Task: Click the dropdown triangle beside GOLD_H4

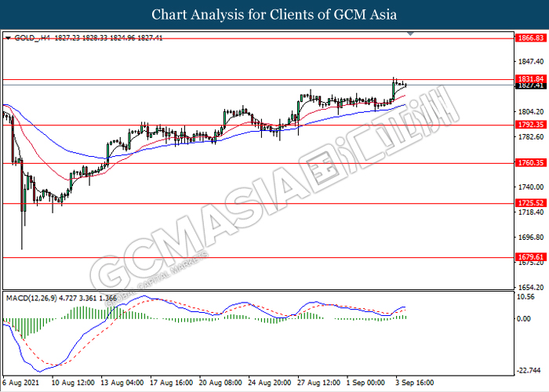Action: 8,38
